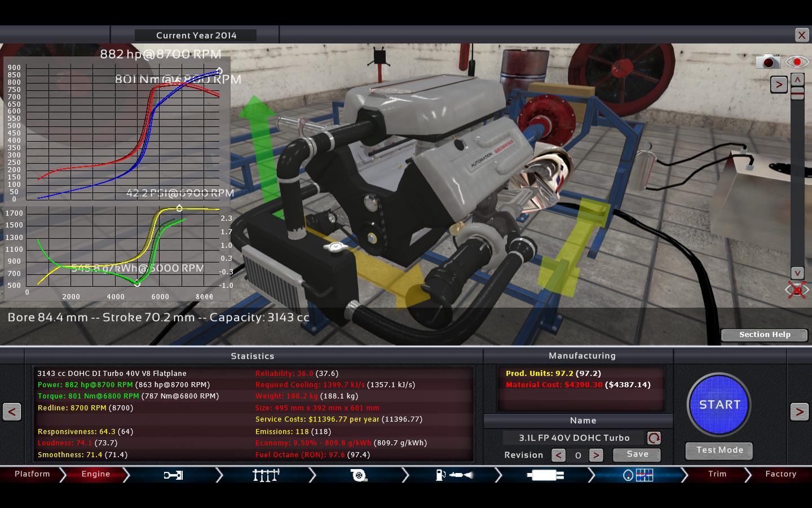Take a screenshot with the camera icon
This screenshot has width=812, height=508.
tap(767, 62)
